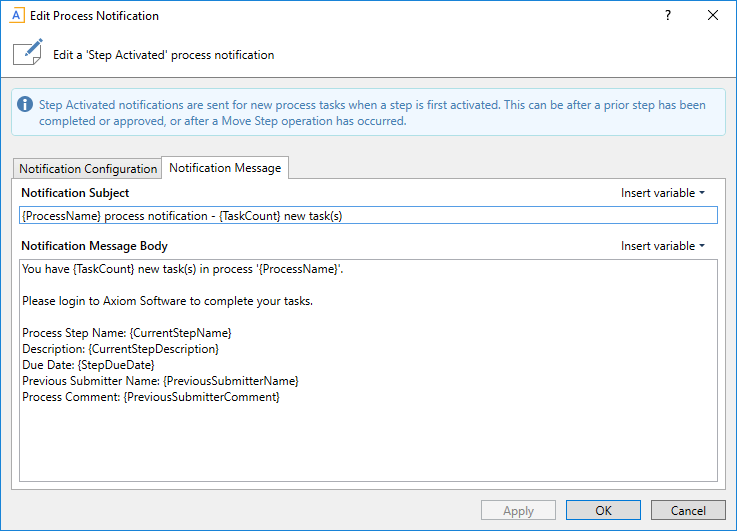
Task: Switch to the Notification Configuration tab
Action: click(x=88, y=169)
